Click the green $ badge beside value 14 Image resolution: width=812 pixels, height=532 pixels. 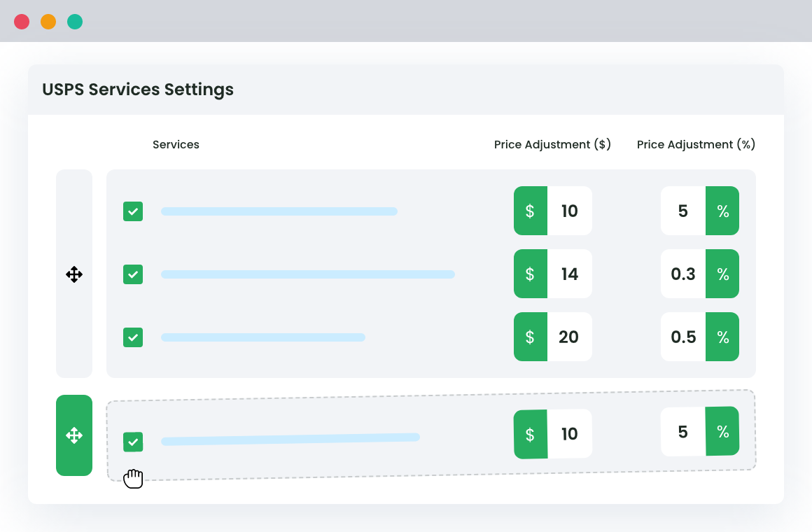tap(531, 274)
